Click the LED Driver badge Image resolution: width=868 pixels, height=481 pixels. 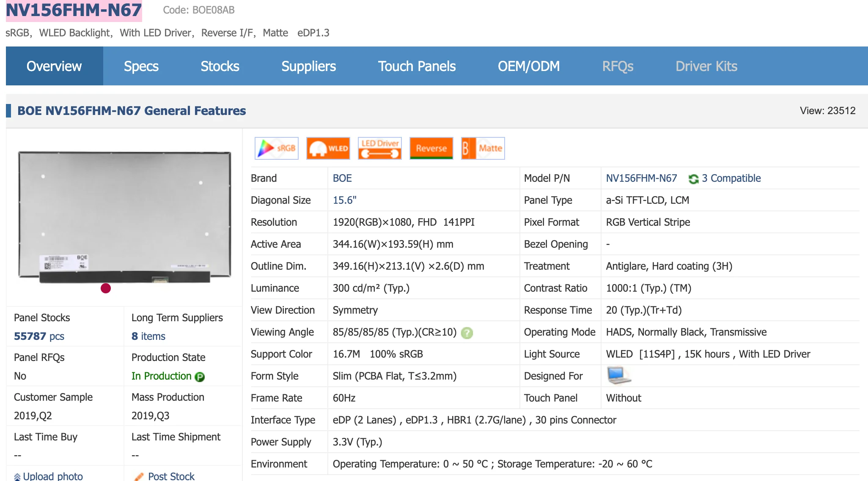click(380, 148)
